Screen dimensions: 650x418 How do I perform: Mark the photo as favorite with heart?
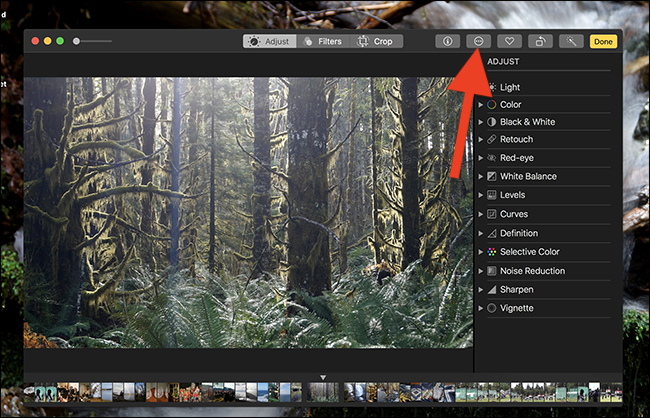click(509, 41)
